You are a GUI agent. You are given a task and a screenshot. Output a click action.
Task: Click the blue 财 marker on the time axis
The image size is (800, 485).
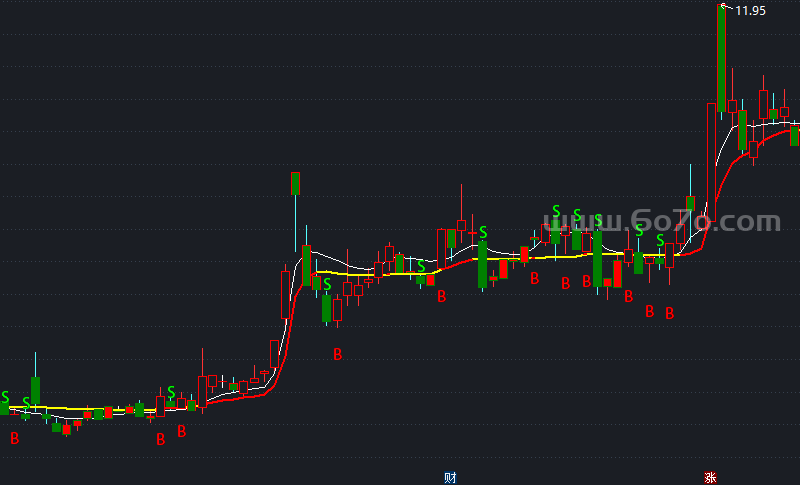(x=450, y=477)
